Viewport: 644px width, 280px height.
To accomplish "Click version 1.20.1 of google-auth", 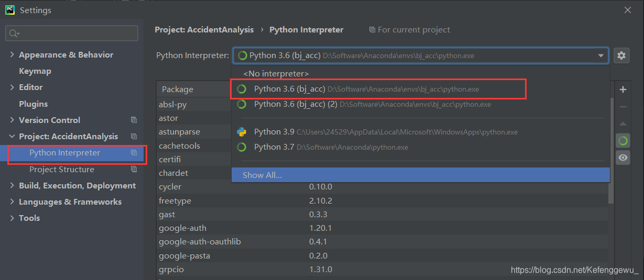I will coord(321,228).
